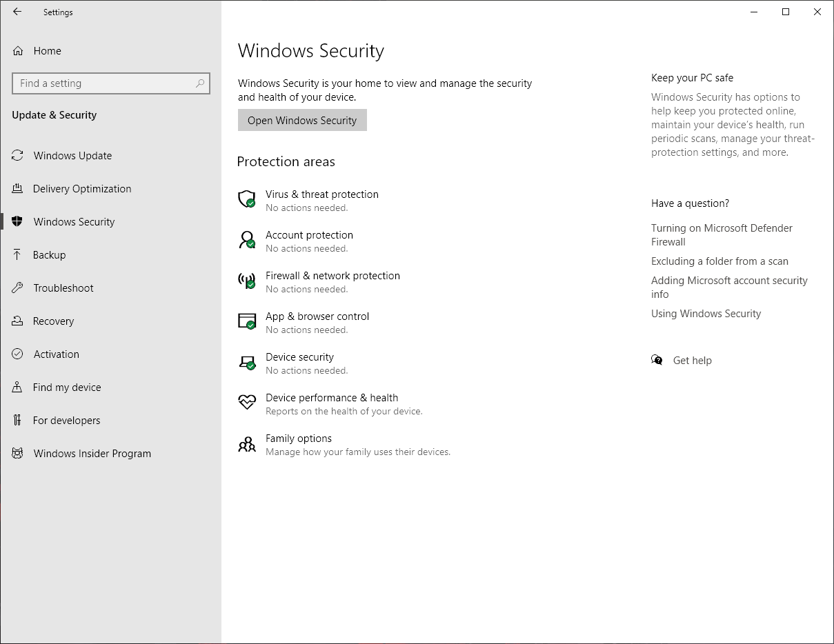
Task: Click the Device performance & health heart icon
Action: [247, 403]
